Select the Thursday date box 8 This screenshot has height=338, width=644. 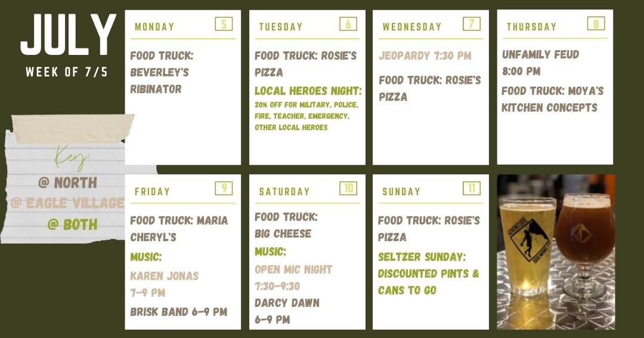click(596, 24)
